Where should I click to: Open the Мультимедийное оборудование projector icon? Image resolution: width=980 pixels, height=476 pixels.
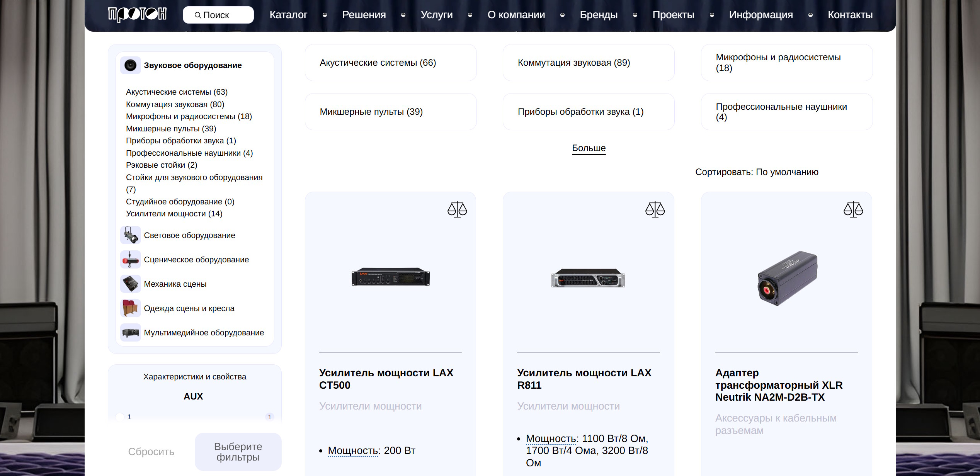pos(130,333)
